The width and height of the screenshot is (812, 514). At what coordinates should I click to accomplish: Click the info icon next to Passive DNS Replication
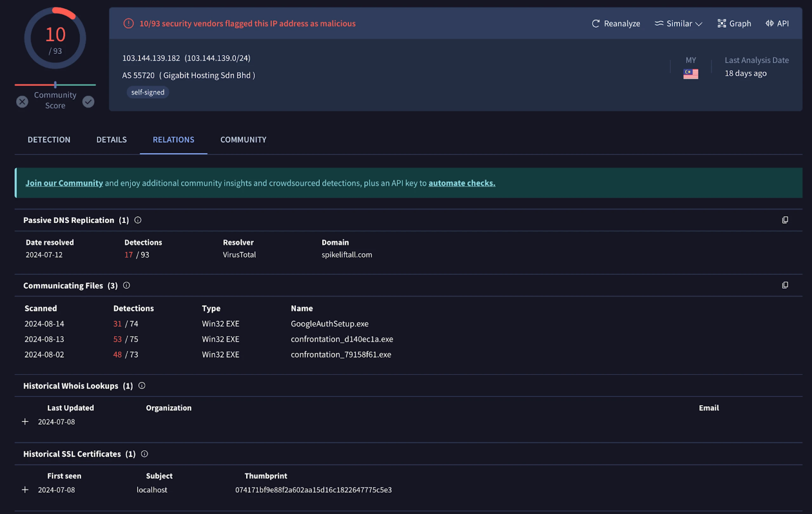[x=137, y=220]
